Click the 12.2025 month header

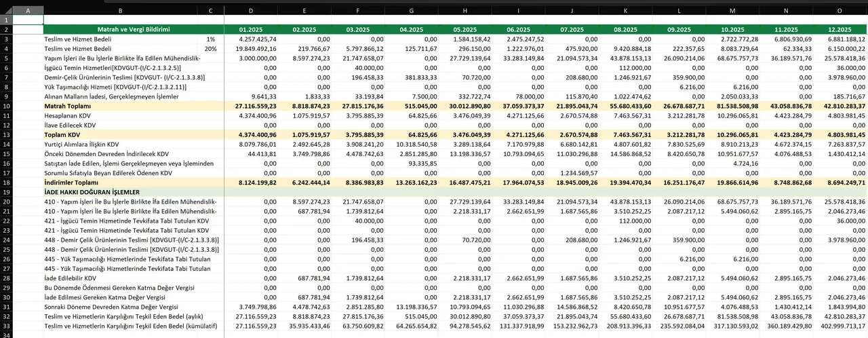click(839, 30)
